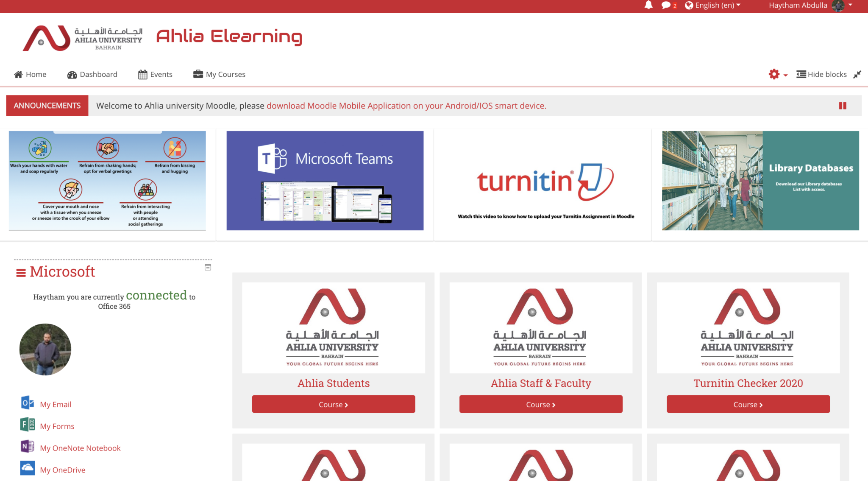Image resolution: width=868 pixels, height=481 pixels.
Task: Open the Microsoft Teams banner thumbnail
Action: point(325,181)
